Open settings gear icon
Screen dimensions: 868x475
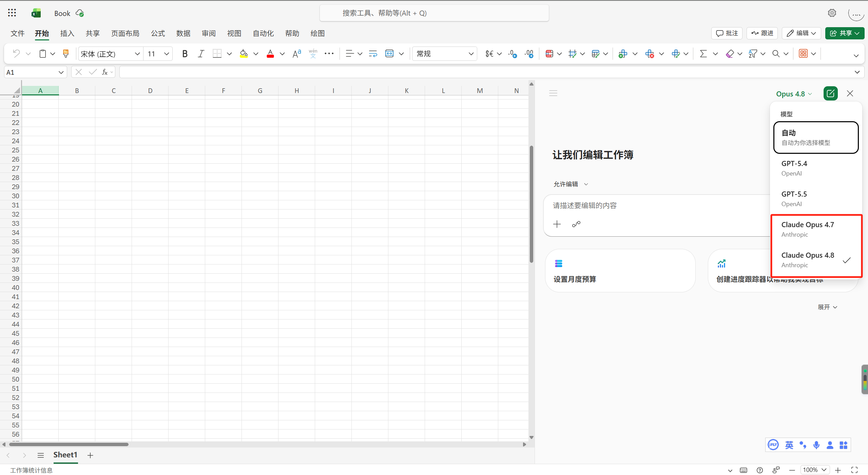point(832,13)
